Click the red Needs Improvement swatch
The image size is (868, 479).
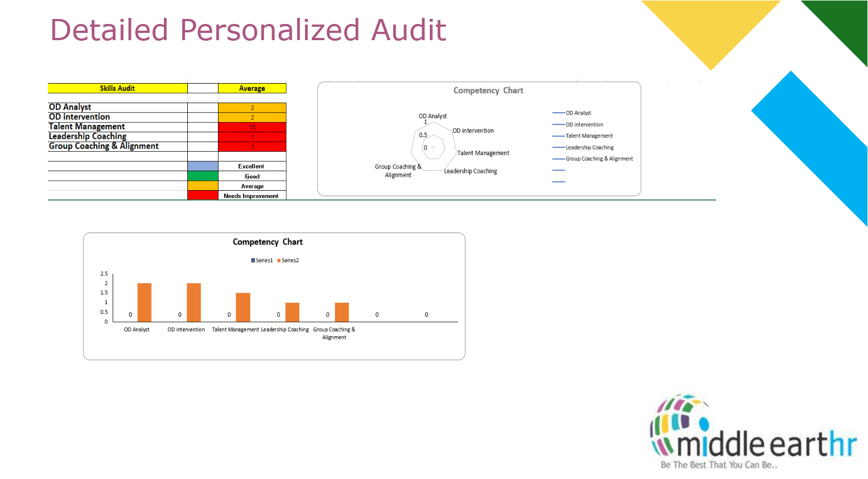point(203,196)
